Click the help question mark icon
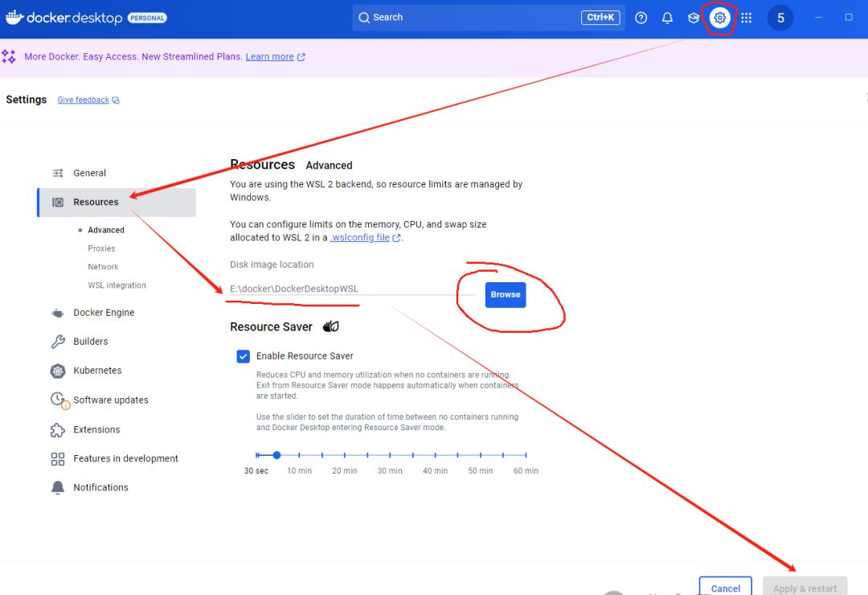868x595 pixels. click(x=641, y=18)
